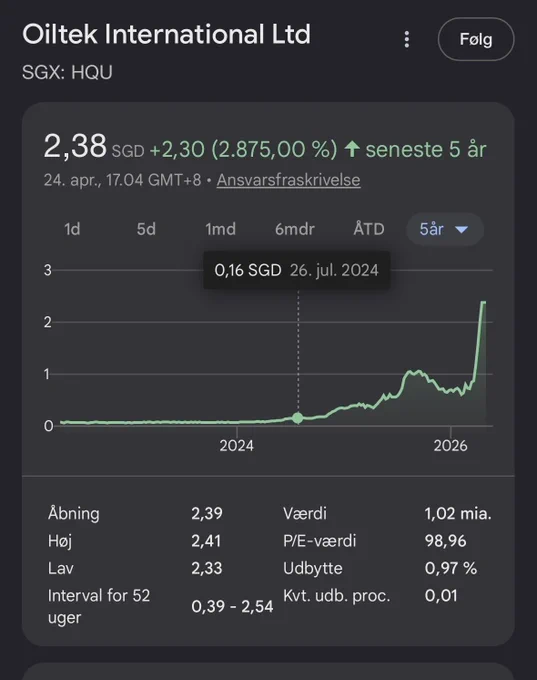
Task: Click the 2024 axis label
Action: click(x=236, y=446)
